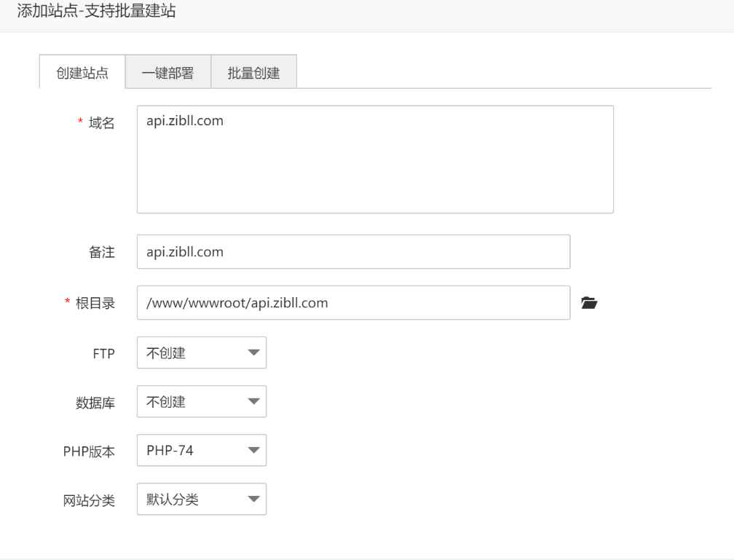Open the 数据库 creation dropdown
The image size is (734, 560).
[x=201, y=401]
